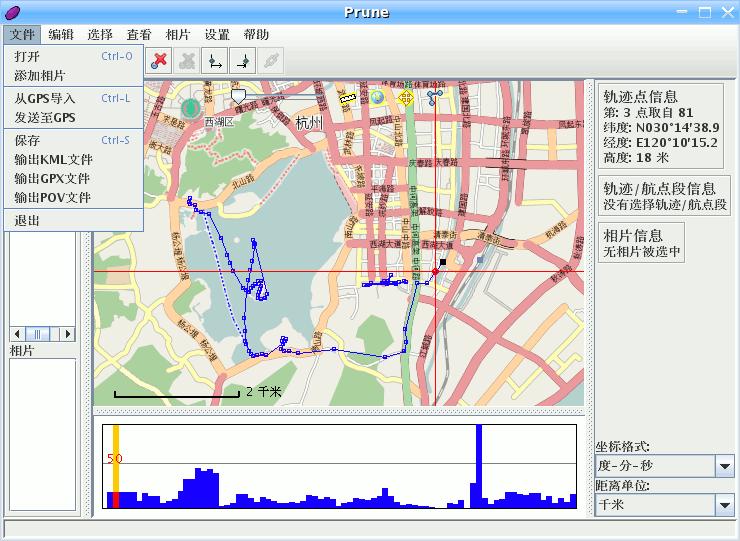Open the coordinate format dropdown

click(x=725, y=466)
